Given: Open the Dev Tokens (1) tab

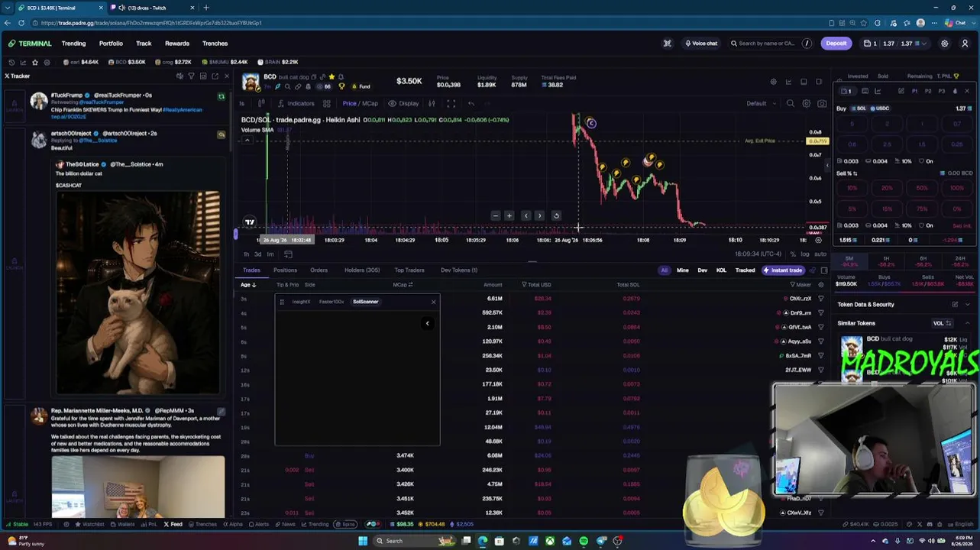Looking at the screenshot, I should coord(459,270).
